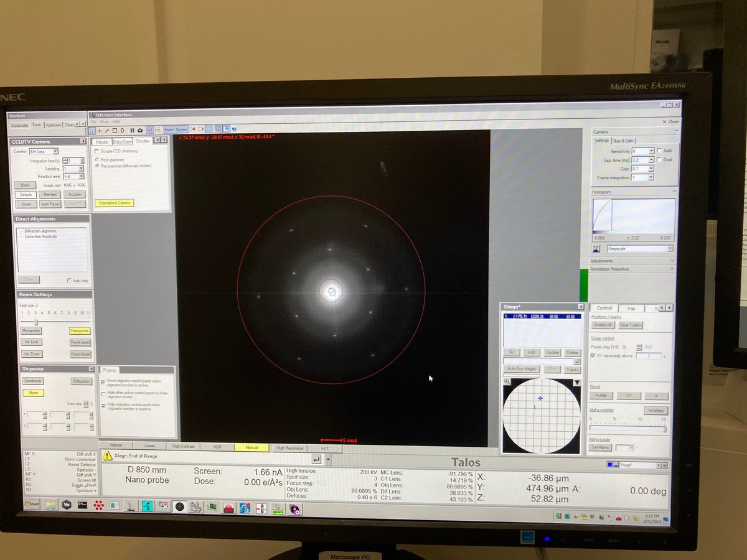Open the red dome taskbar icon
The width and height of the screenshot is (747, 560).
(x=228, y=508)
